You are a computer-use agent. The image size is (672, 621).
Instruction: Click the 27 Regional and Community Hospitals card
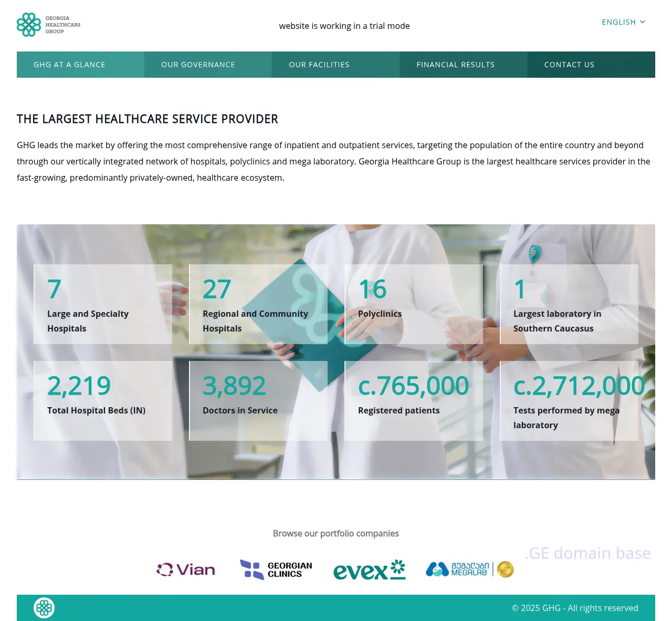coord(258,304)
